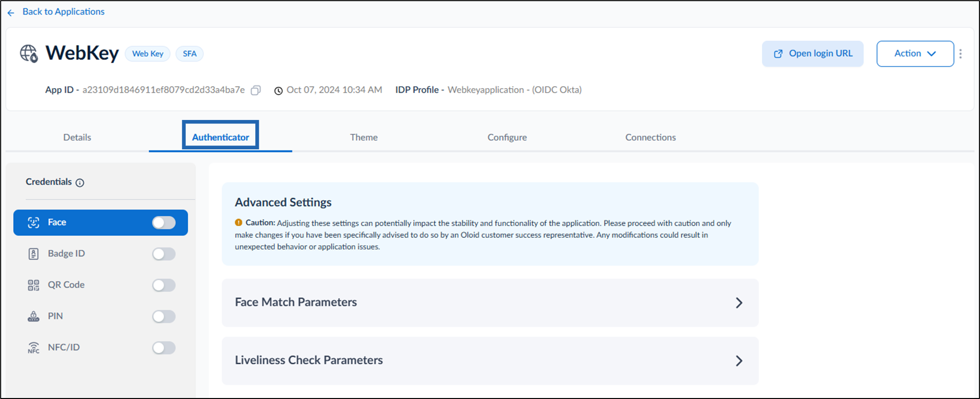Copy the App ID with copy icon
This screenshot has height=399, width=980.
(256, 90)
